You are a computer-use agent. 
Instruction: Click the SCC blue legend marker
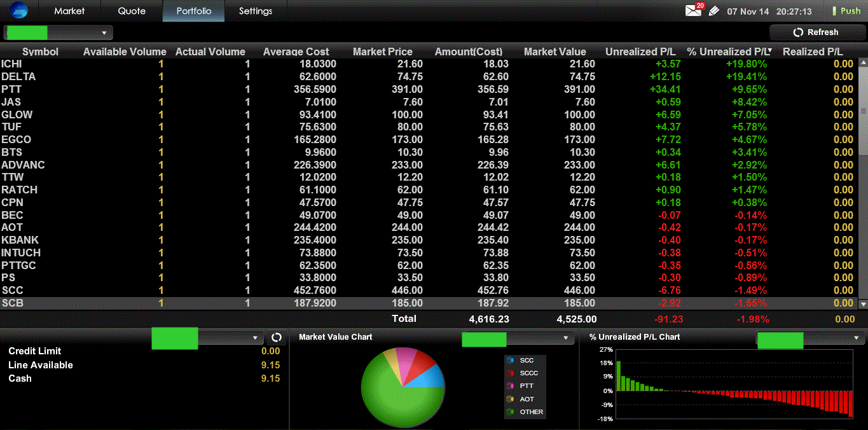coord(510,360)
